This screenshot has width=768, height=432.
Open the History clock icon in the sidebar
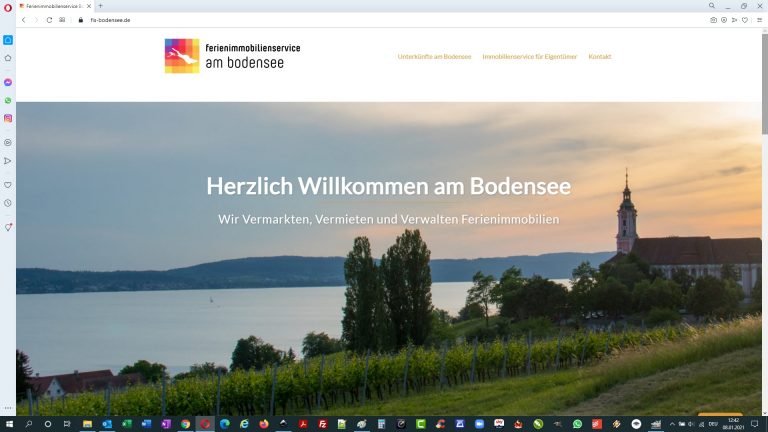coord(8,203)
